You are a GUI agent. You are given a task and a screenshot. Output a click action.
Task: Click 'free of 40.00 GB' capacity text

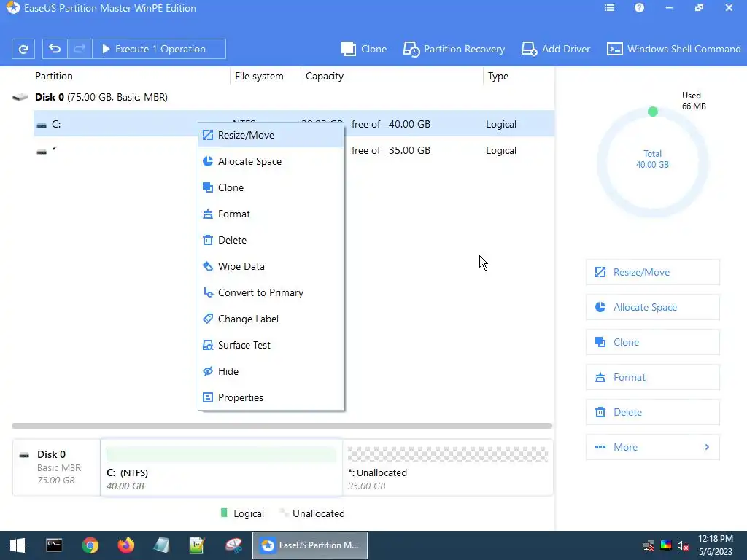click(x=391, y=124)
